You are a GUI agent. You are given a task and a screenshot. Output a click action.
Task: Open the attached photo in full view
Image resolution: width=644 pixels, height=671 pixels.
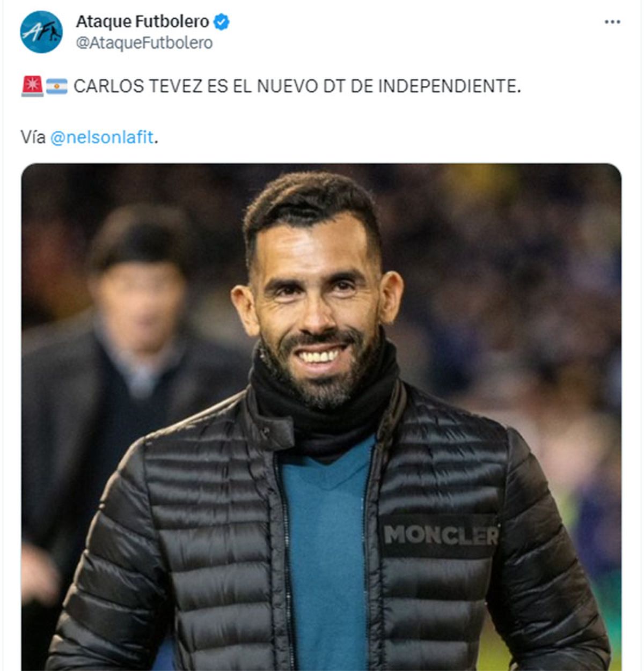(321, 417)
